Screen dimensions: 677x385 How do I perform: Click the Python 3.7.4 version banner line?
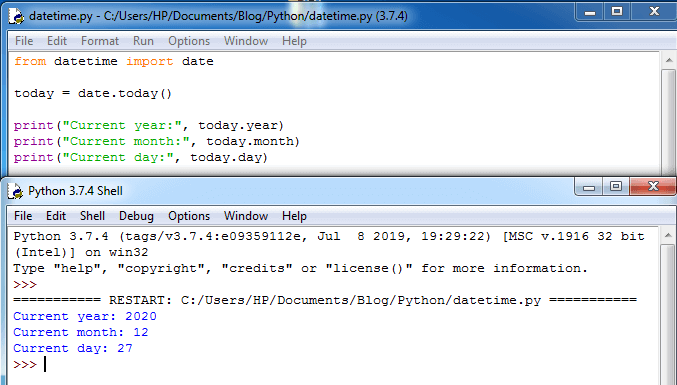[x=329, y=236]
